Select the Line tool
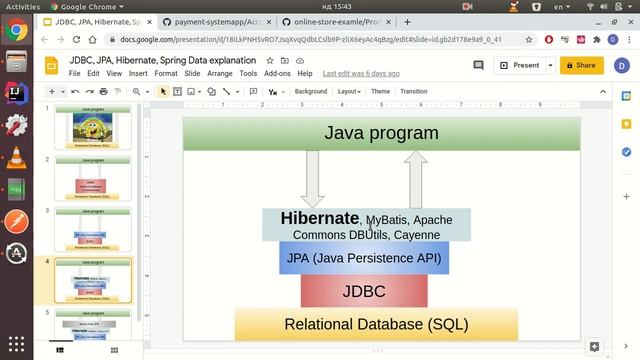 227,91
